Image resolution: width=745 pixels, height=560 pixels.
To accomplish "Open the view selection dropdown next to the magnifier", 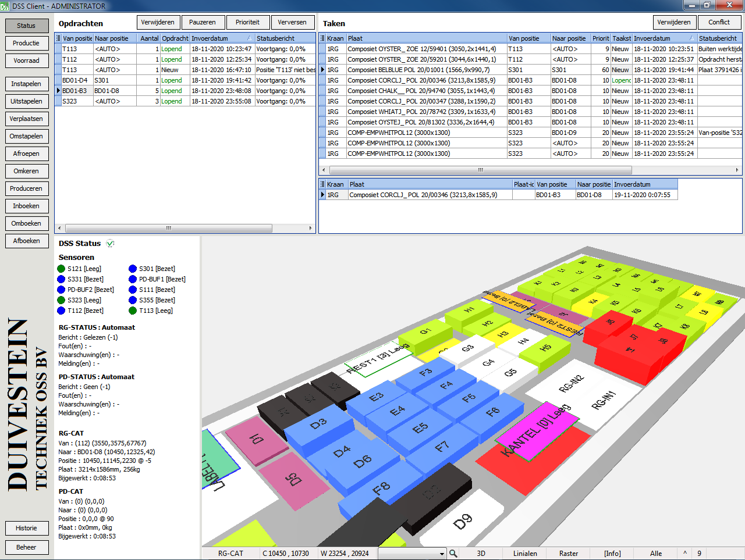I will point(441,553).
